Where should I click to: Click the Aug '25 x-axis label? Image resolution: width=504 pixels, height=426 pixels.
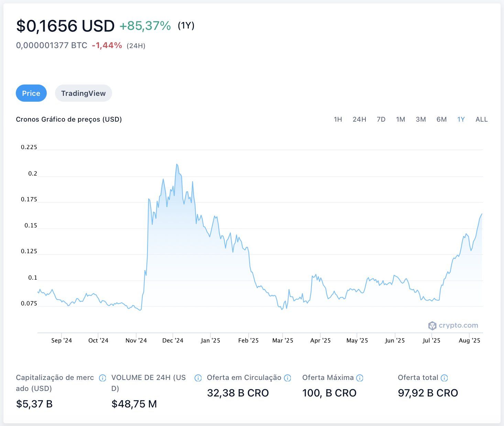click(469, 340)
